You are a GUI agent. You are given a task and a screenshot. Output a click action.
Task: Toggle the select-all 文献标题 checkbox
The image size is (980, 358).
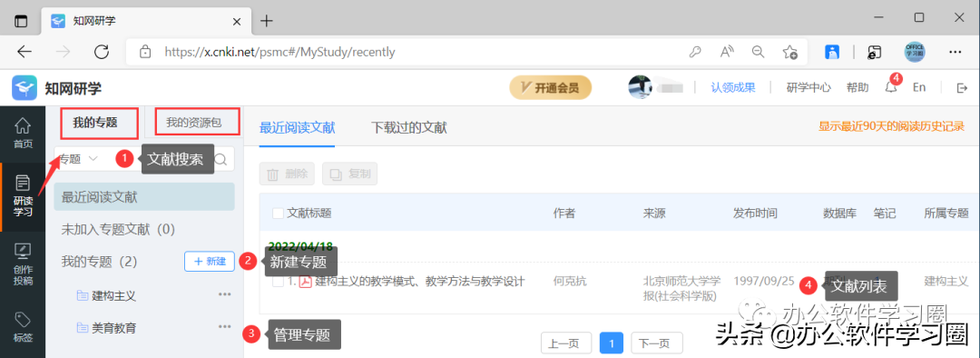click(279, 214)
